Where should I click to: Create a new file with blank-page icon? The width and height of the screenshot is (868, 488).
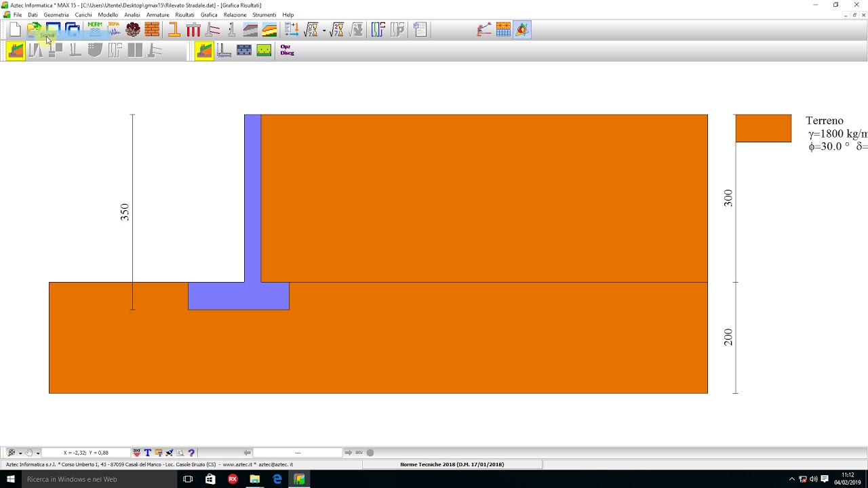(x=15, y=30)
